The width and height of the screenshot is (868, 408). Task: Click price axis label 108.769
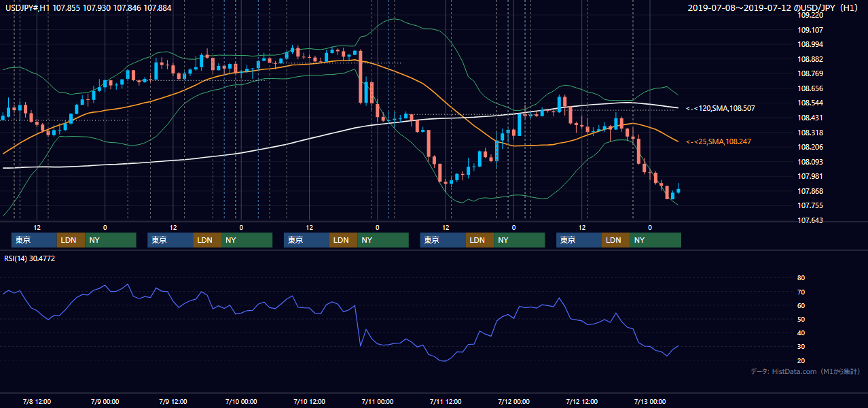click(810, 73)
